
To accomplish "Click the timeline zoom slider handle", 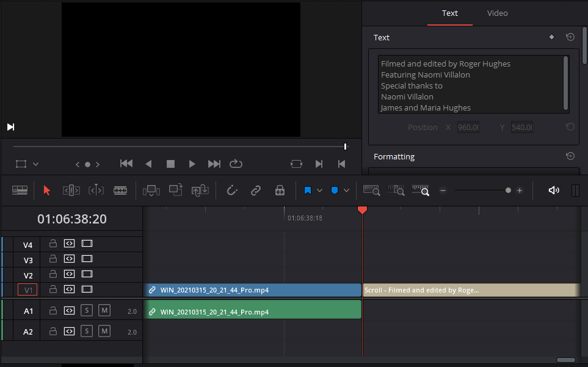I will coord(508,191).
